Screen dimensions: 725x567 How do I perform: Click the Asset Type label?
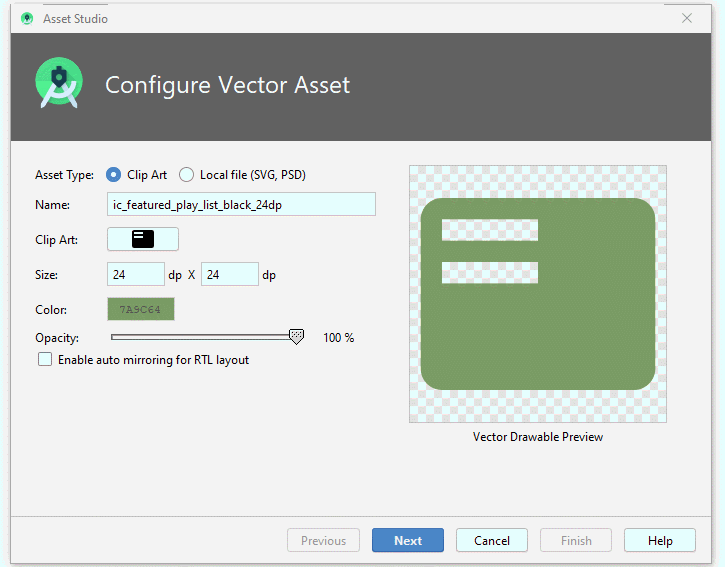pyautogui.click(x=64, y=175)
